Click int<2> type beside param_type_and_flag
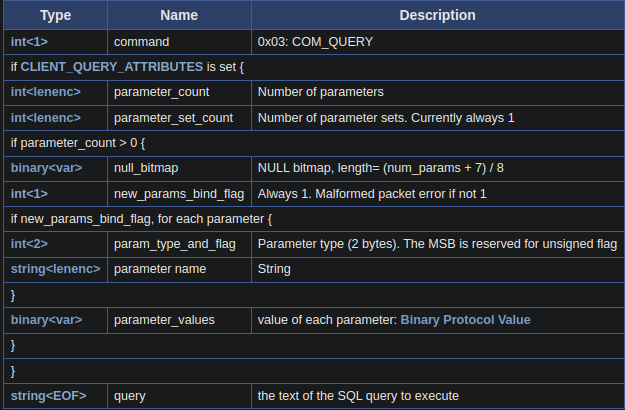This screenshot has height=410, width=625. click(x=29, y=244)
